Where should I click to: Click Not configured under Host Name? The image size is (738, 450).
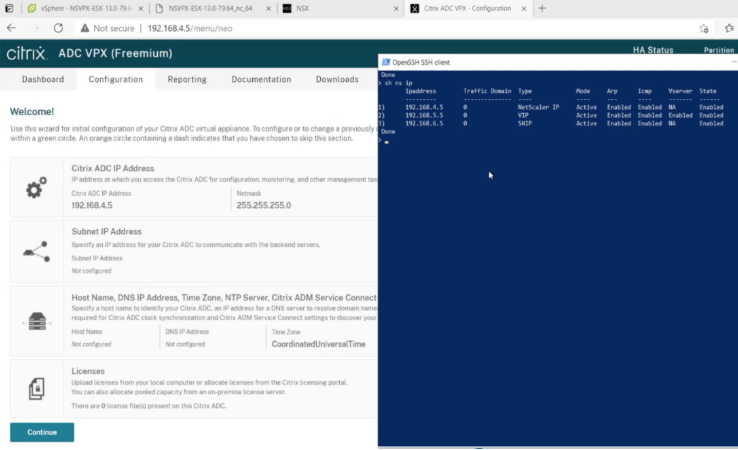(x=91, y=344)
